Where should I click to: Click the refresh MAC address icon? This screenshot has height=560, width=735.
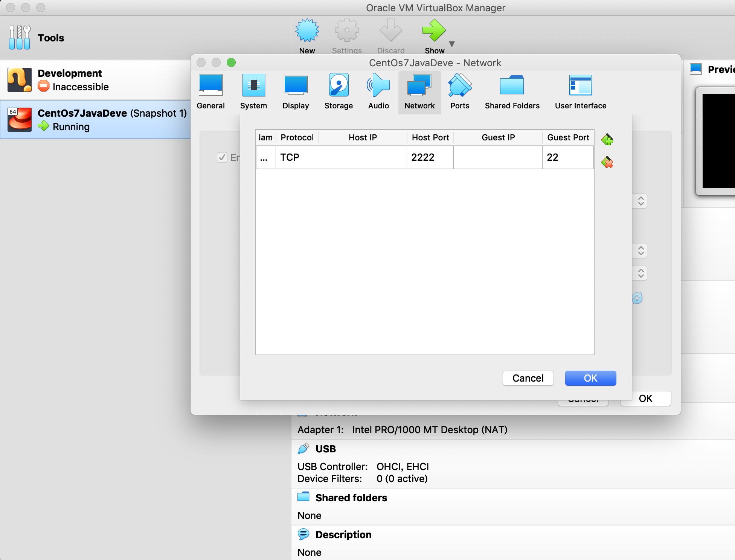[x=637, y=298]
